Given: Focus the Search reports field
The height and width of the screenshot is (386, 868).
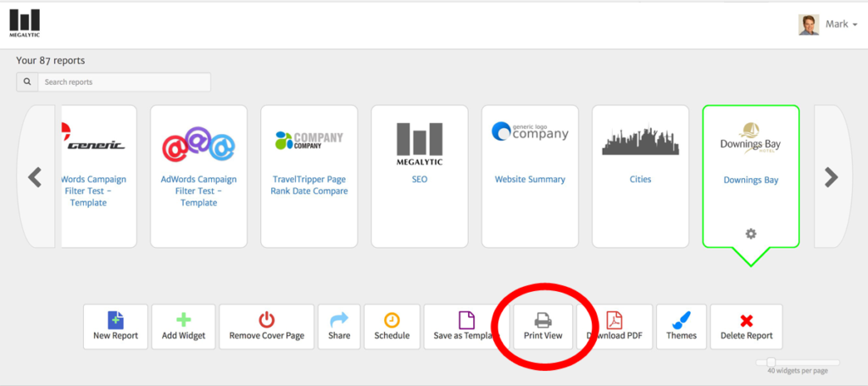Looking at the screenshot, I should [x=123, y=82].
